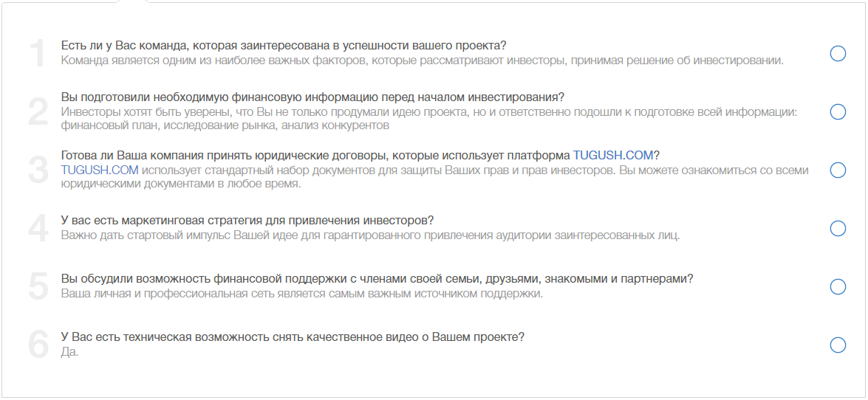Select the radio circle for the team question

pyautogui.click(x=838, y=54)
